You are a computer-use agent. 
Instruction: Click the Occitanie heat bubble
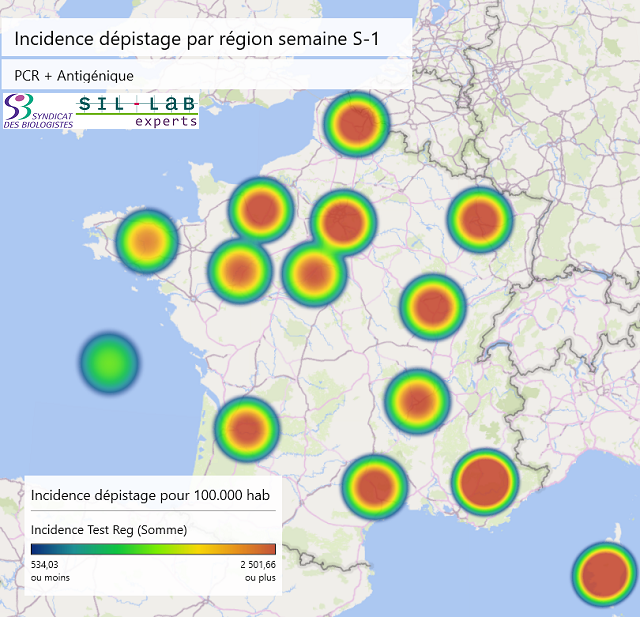tap(375, 486)
